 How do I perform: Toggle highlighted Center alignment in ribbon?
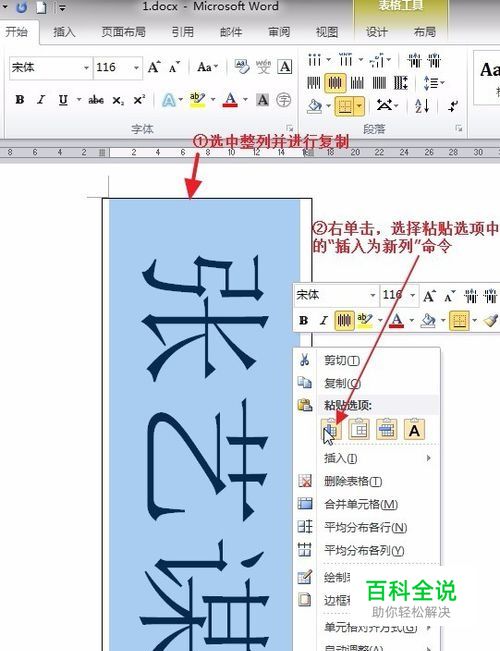(x=335, y=83)
